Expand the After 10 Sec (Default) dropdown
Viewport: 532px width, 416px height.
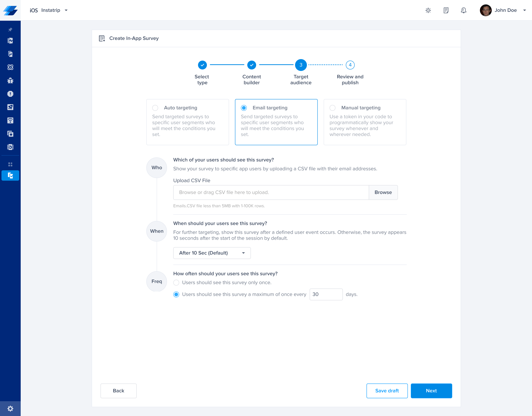point(212,253)
